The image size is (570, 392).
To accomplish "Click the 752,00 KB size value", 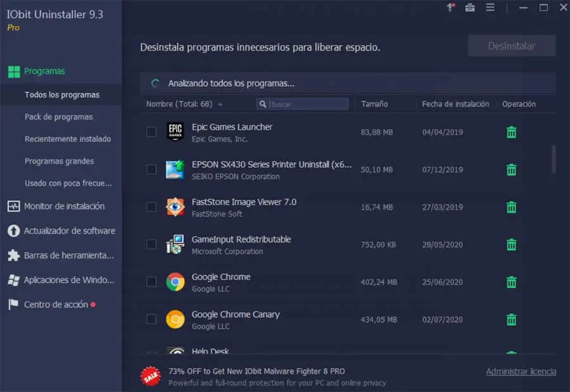I will [378, 244].
